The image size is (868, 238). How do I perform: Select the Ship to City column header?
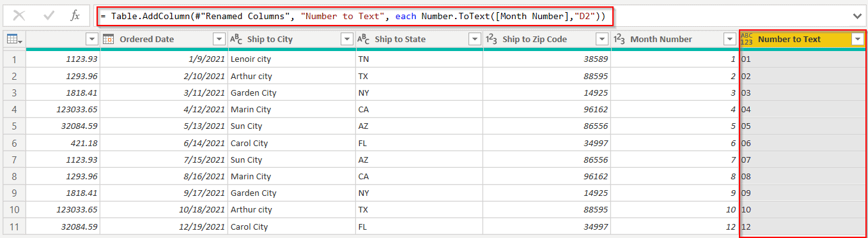291,39
